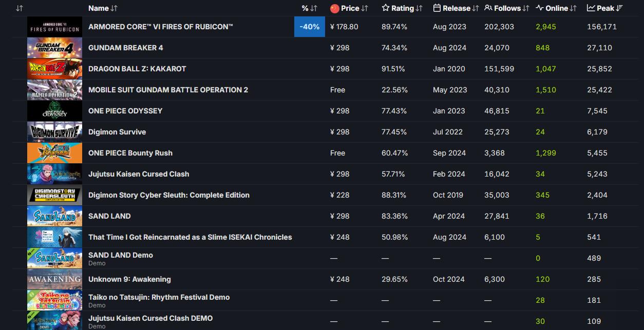The width and height of the screenshot is (644, 330).
Task: Sort by Release calendar column header
Action: (456, 8)
